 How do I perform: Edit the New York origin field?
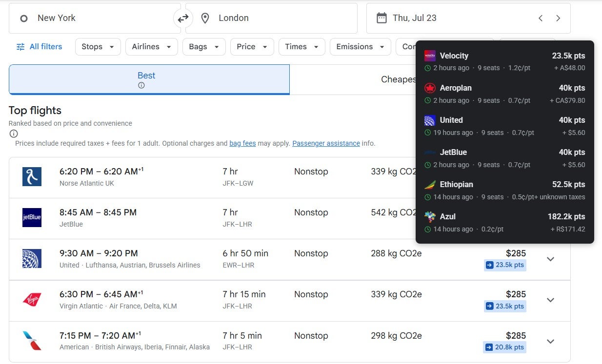pyautogui.click(x=95, y=19)
